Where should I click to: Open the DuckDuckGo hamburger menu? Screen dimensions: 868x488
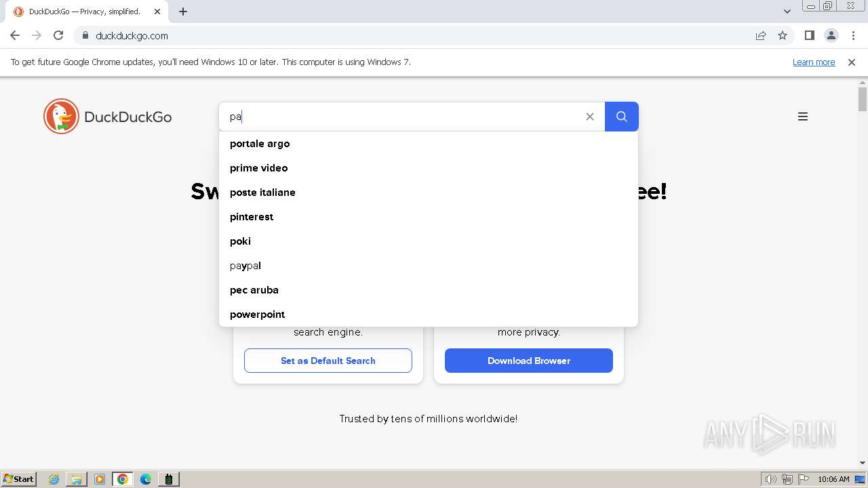coord(803,117)
